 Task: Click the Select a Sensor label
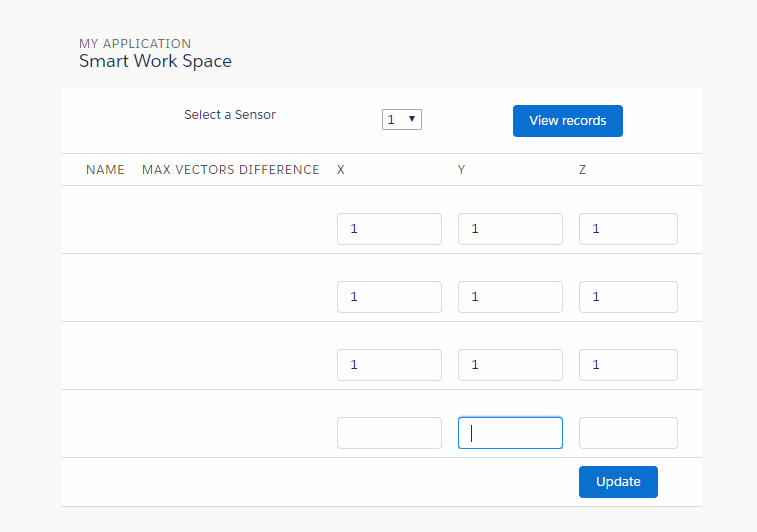(230, 115)
